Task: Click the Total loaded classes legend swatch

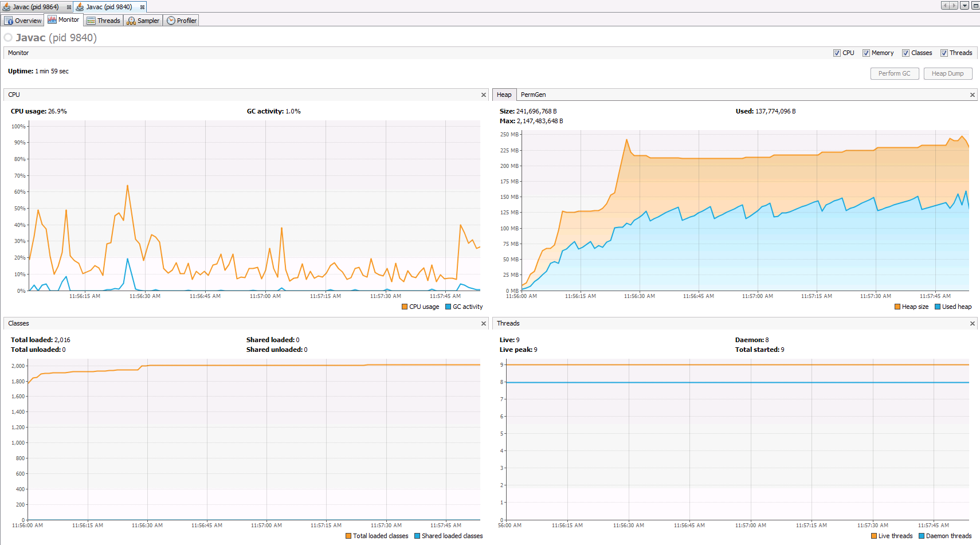Action: click(348, 536)
